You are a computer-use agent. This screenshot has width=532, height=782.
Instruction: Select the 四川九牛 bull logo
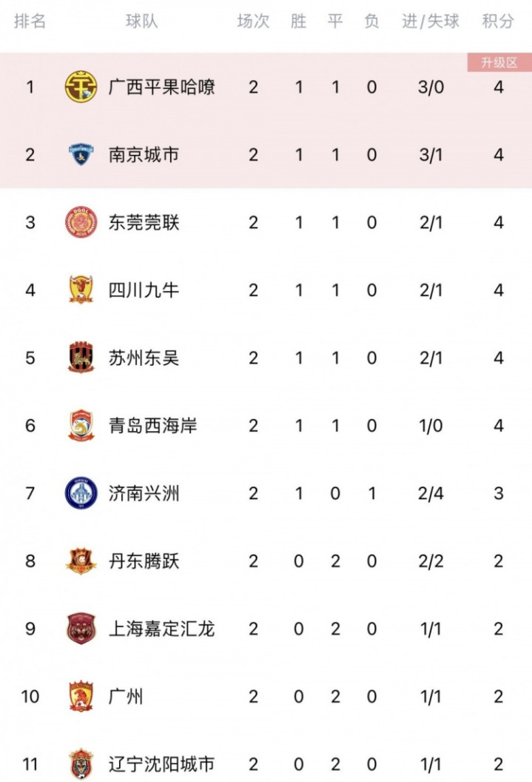click(x=81, y=290)
